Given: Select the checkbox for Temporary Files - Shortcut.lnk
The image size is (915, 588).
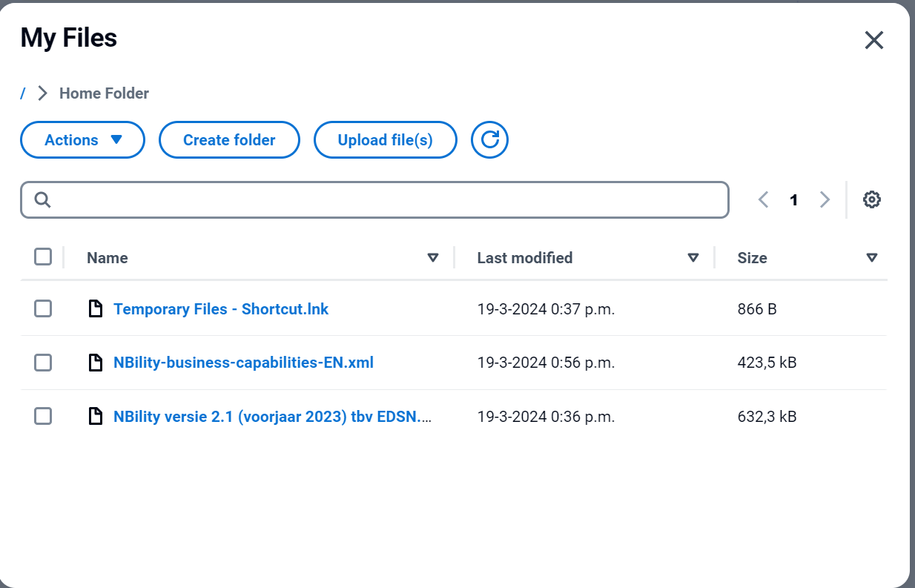Looking at the screenshot, I should point(42,308).
